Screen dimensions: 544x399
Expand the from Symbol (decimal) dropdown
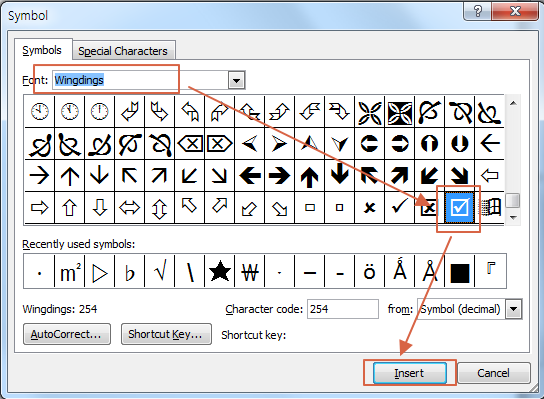513,309
